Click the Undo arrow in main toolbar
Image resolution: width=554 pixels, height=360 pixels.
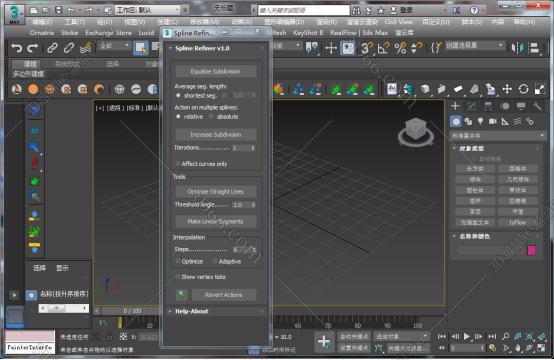(16, 48)
